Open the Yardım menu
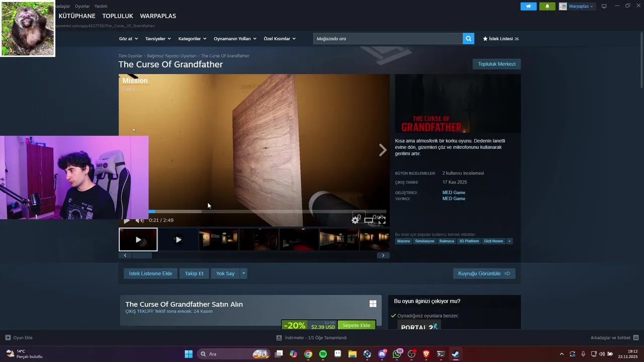The width and height of the screenshot is (644, 362). pyautogui.click(x=101, y=6)
